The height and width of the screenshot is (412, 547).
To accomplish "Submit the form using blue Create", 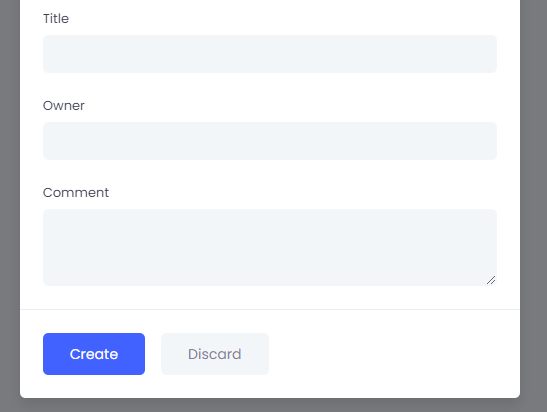I will (x=94, y=354).
